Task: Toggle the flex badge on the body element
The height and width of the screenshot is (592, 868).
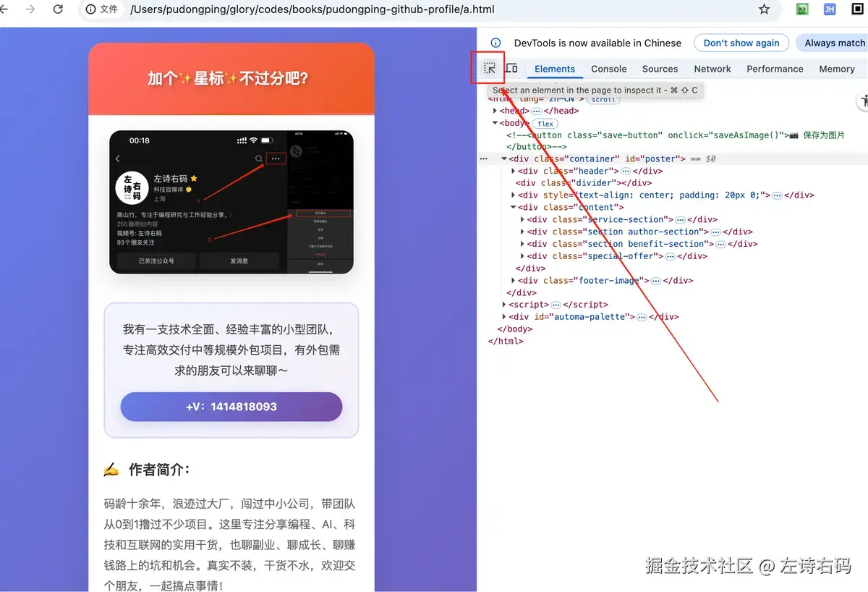Action: pos(545,123)
